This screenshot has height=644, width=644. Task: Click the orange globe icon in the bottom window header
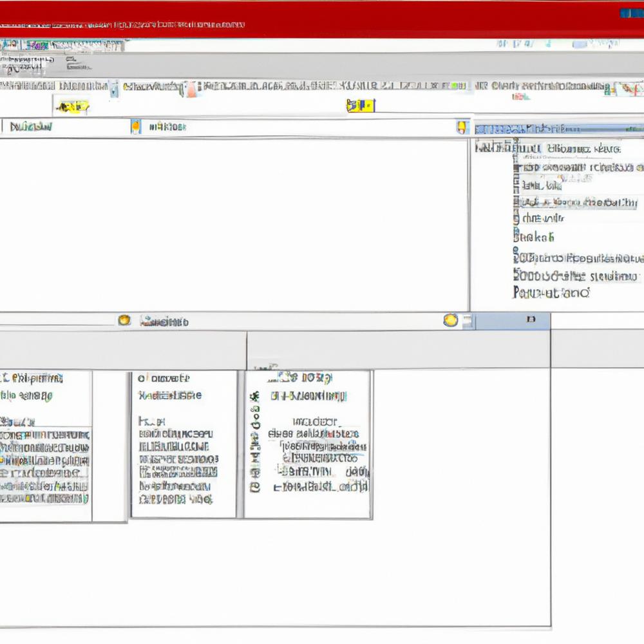pyautogui.click(x=124, y=321)
